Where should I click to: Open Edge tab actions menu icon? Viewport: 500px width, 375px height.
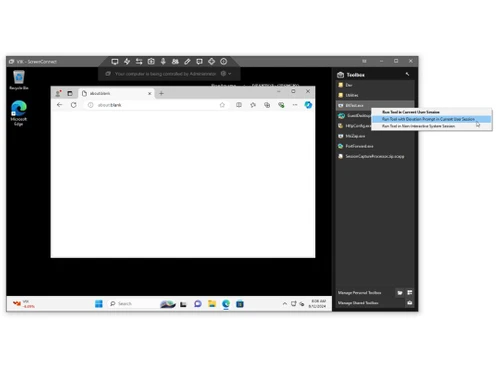pos(70,93)
